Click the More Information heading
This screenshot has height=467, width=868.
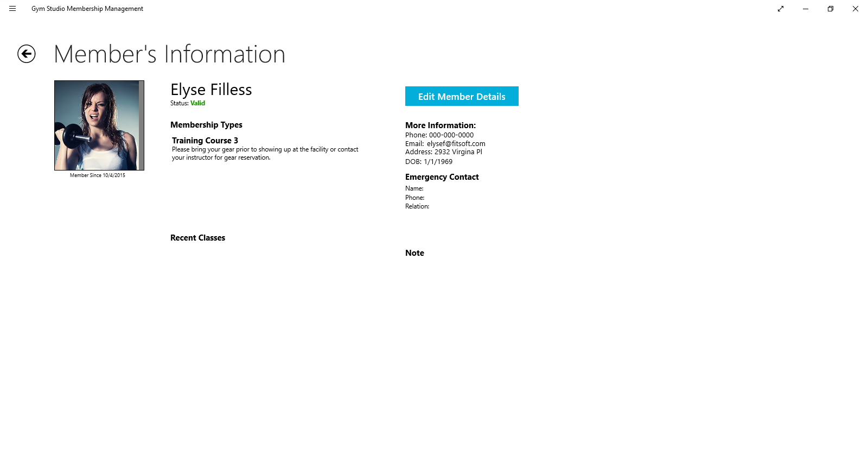tap(441, 125)
